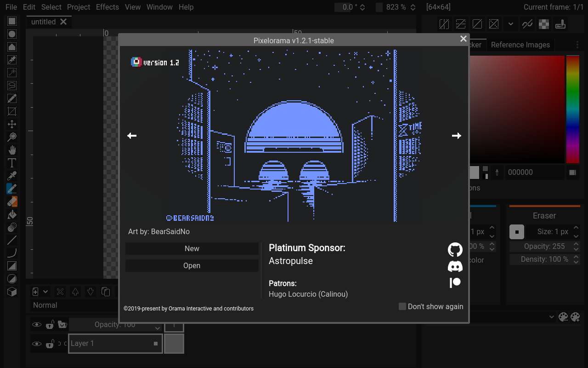Switch to the Reference Images tab
Viewport: 588px width, 368px height.
[520, 45]
